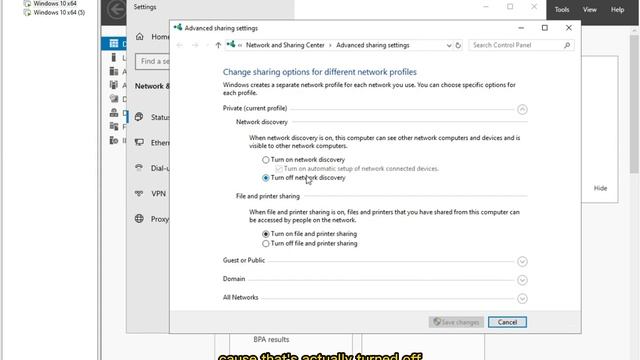Select All Servers icon in Server Manager sidebar

coord(114,71)
